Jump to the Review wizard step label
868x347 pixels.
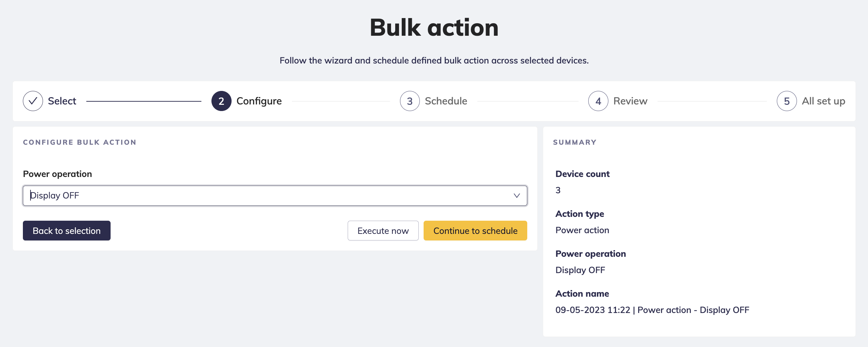[x=630, y=101]
